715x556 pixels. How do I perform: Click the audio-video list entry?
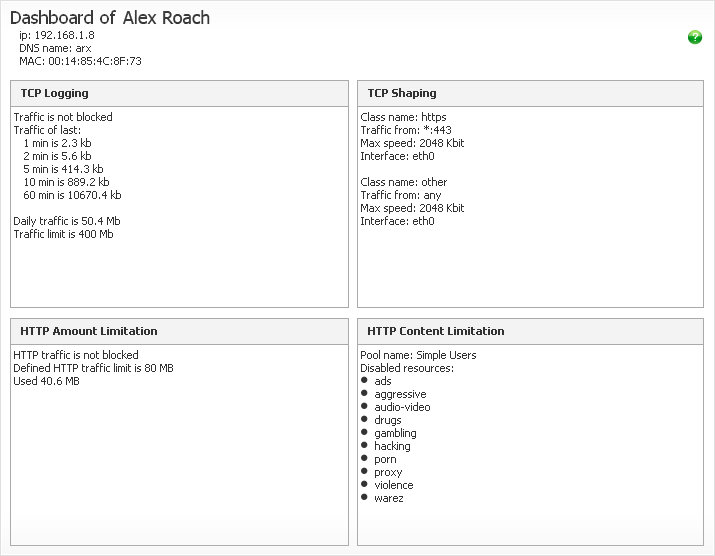tap(402, 407)
